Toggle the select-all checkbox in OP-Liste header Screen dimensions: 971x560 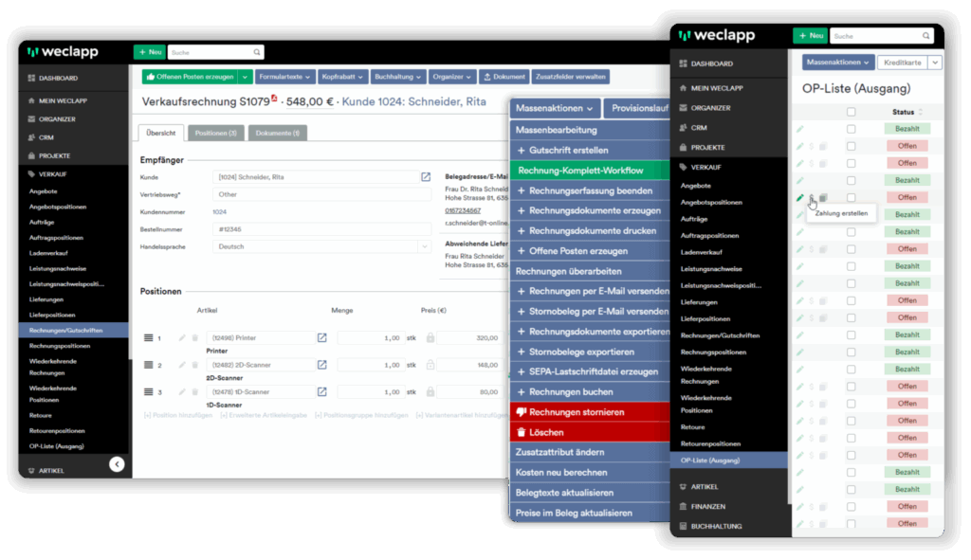(x=851, y=112)
